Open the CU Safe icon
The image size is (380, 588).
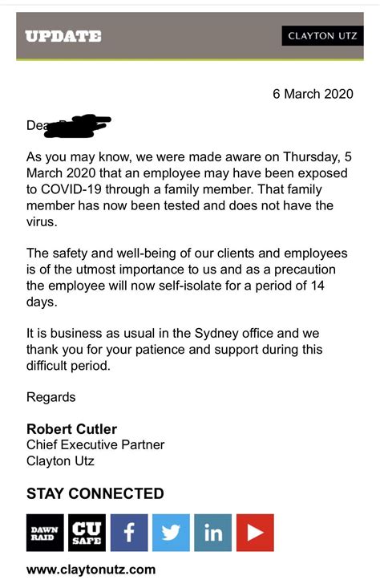[x=87, y=533]
